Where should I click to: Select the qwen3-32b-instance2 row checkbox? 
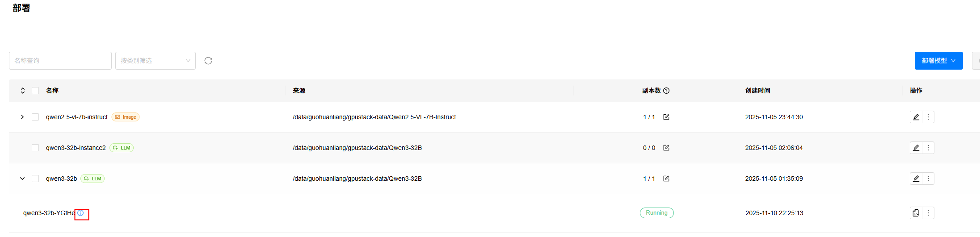(x=35, y=148)
